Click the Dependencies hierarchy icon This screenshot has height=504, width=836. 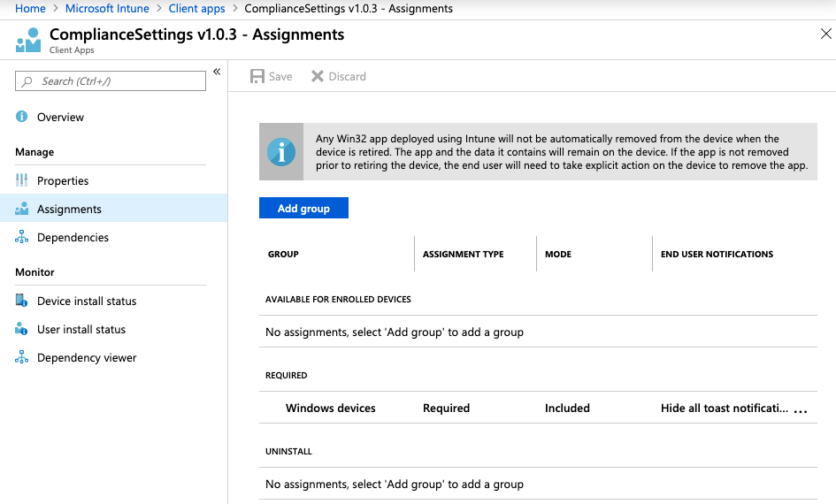22,237
